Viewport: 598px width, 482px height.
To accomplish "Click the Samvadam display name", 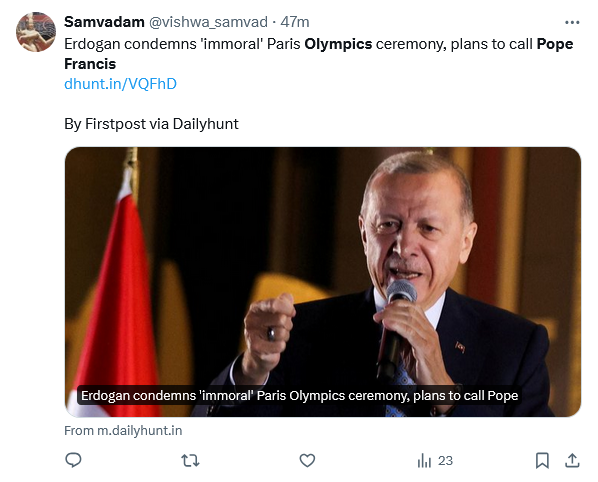I will [x=104, y=22].
